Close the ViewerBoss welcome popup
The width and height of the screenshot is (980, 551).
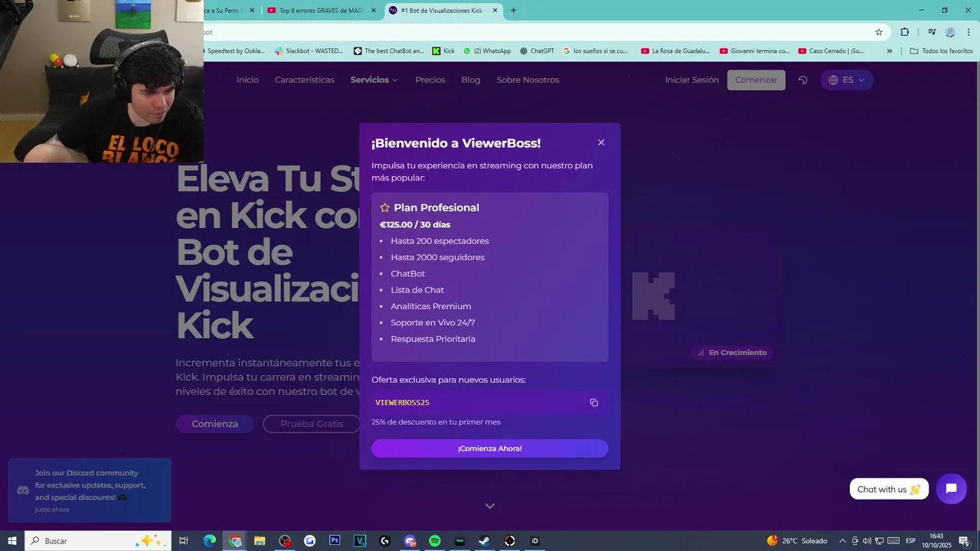coord(601,142)
